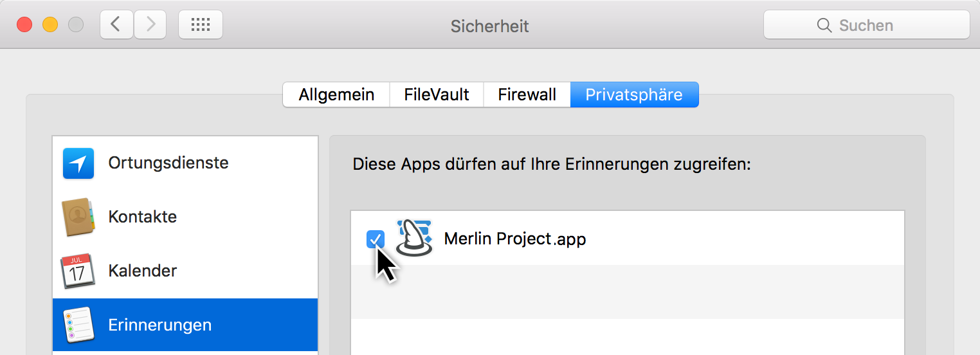Switch to the Allgemein tab
The width and height of the screenshot is (980, 355).
336,95
